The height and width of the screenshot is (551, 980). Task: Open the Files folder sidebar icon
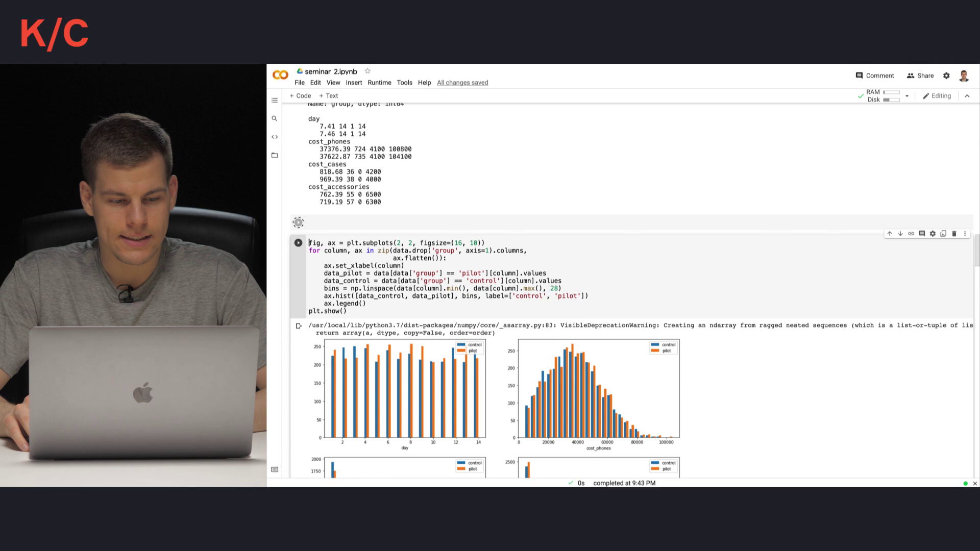[275, 155]
